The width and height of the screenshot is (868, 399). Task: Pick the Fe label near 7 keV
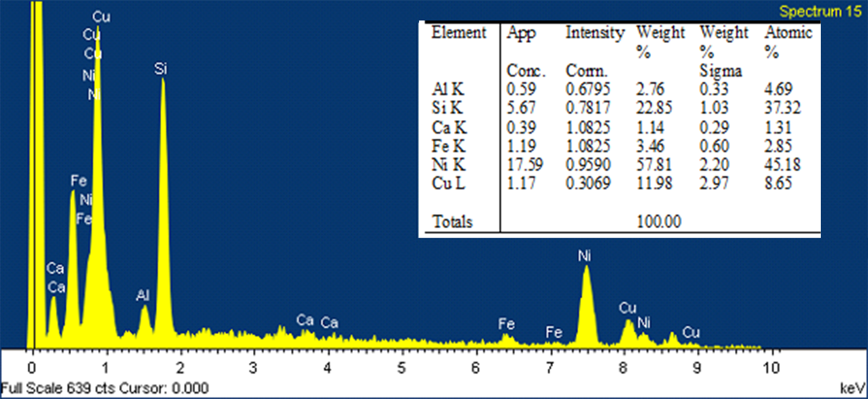554,333
